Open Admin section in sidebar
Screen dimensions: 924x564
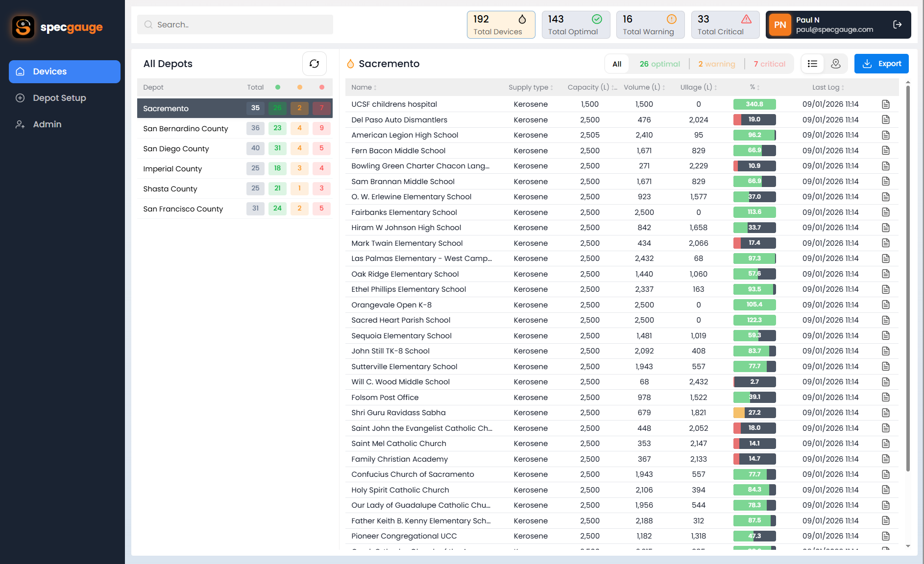pos(47,124)
